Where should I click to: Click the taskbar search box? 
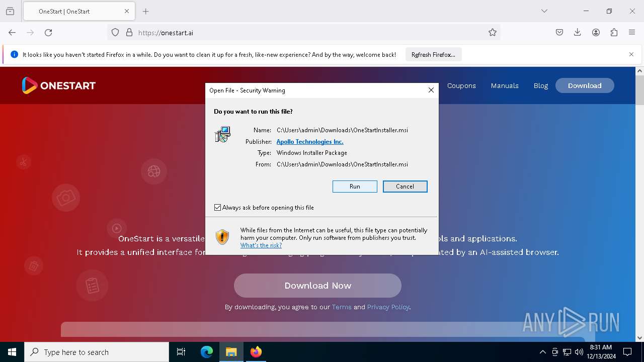click(x=97, y=352)
